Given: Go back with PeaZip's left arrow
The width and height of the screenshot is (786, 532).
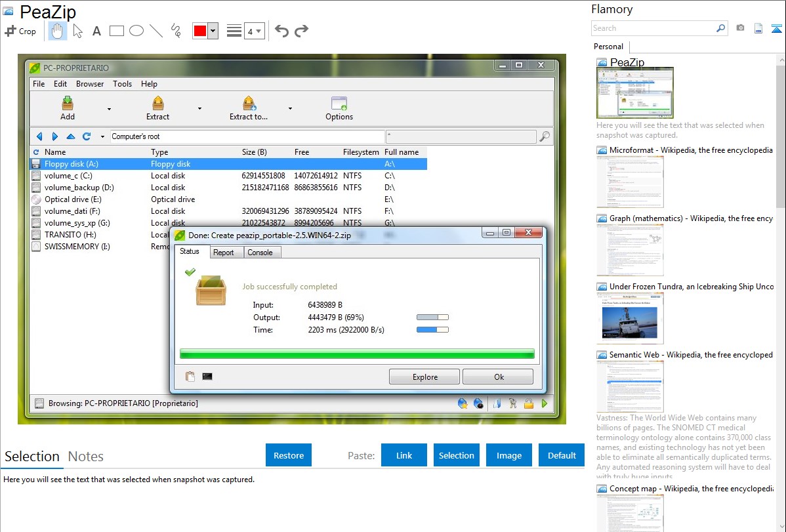Looking at the screenshot, I should tap(39, 136).
